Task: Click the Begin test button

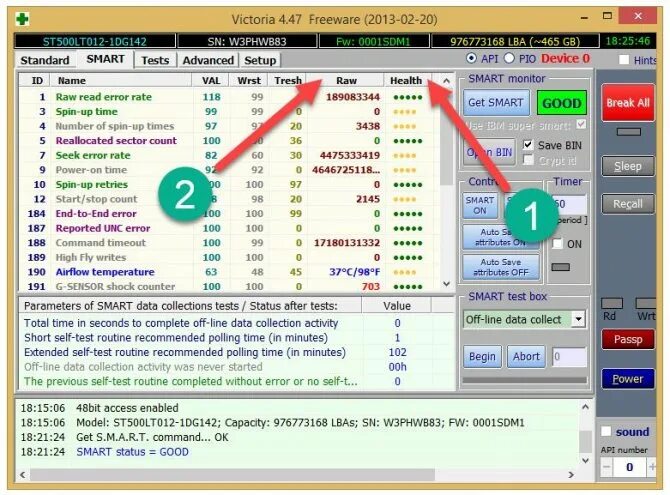Action: 482,357
